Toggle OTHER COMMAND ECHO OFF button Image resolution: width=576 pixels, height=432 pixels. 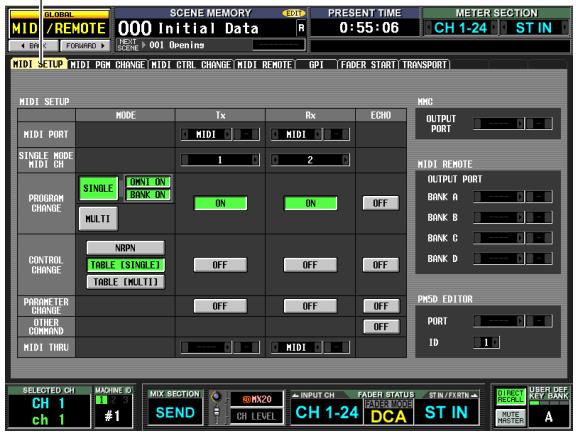[381, 327]
